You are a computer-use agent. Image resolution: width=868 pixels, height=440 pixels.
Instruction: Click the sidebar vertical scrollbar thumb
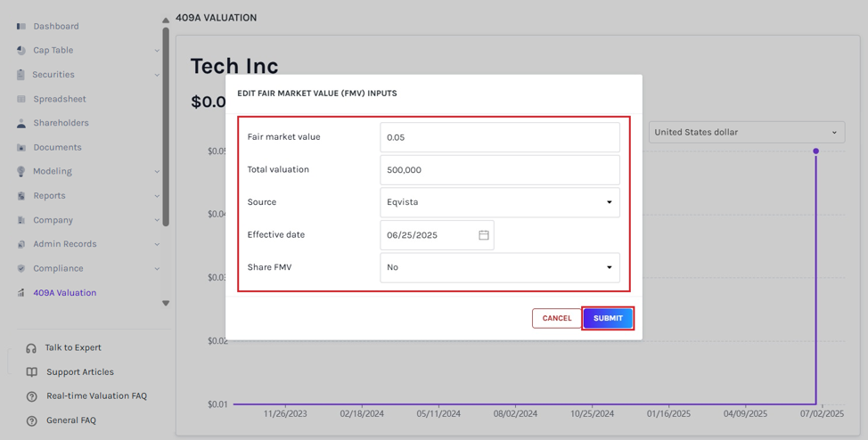(166, 126)
